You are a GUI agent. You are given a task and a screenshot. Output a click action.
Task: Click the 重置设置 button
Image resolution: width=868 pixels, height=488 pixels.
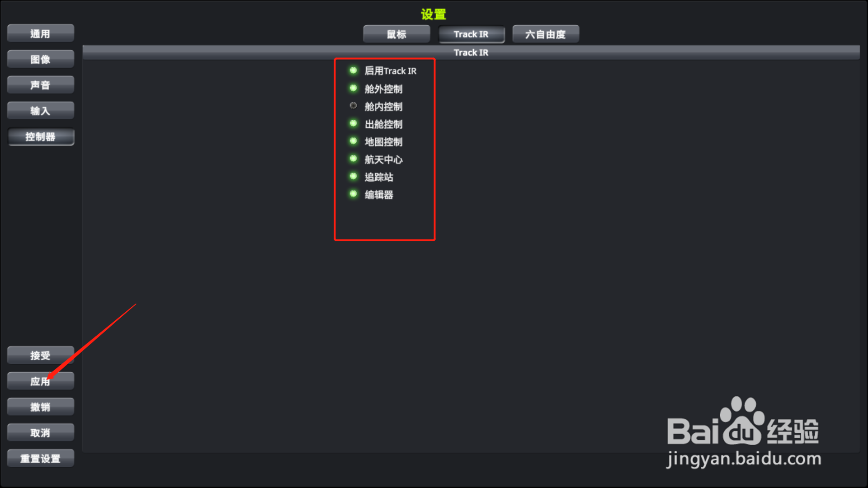tap(41, 459)
